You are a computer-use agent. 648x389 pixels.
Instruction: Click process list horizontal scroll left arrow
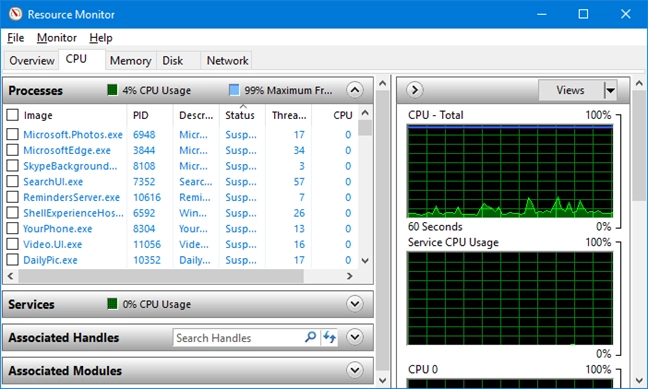point(11,276)
